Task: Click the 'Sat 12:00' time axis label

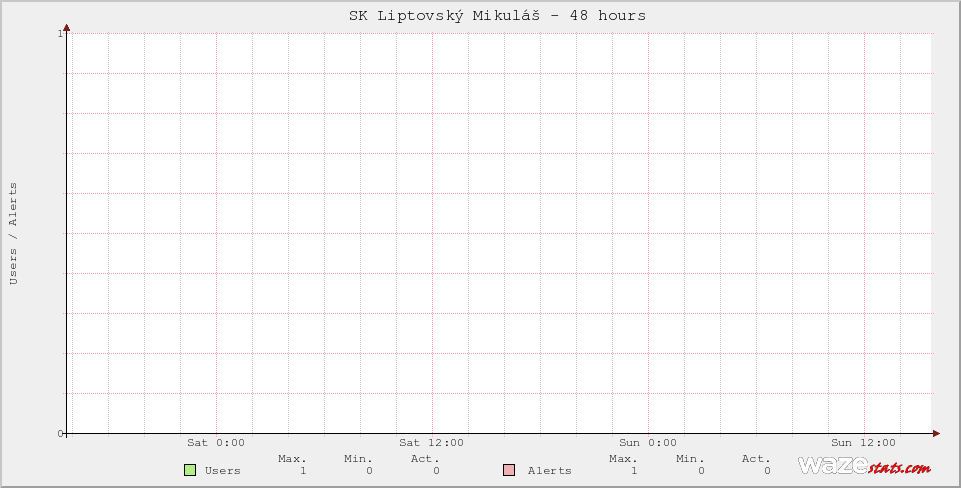Action: tap(431, 443)
